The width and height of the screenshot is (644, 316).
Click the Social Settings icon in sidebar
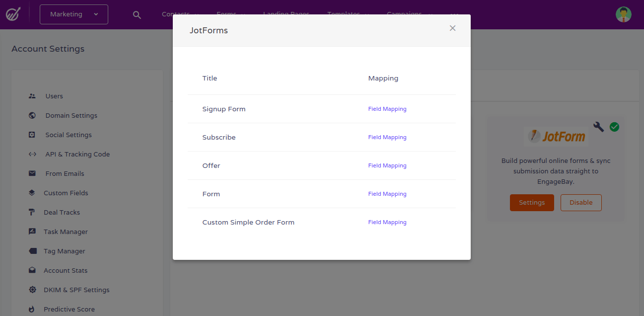pyautogui.click(x=32, y=135)
